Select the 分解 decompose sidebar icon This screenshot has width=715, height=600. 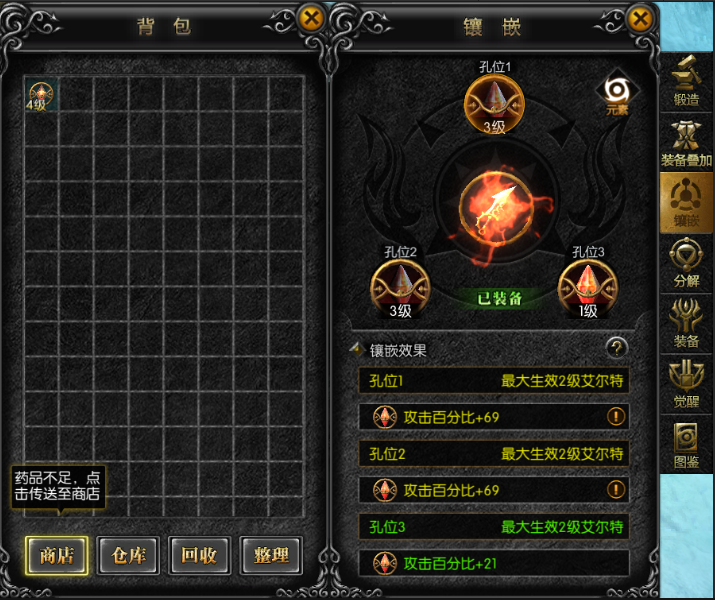pos(686,263)
